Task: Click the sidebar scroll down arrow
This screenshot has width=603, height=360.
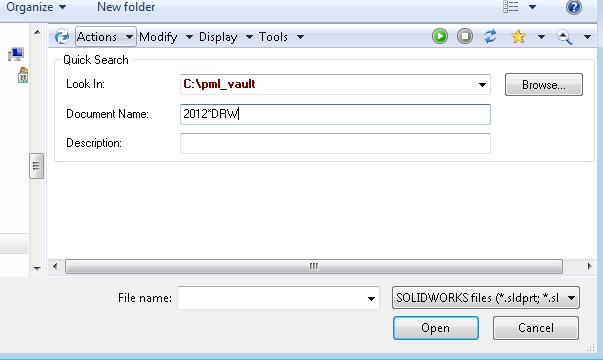Action: coord(37,268)
